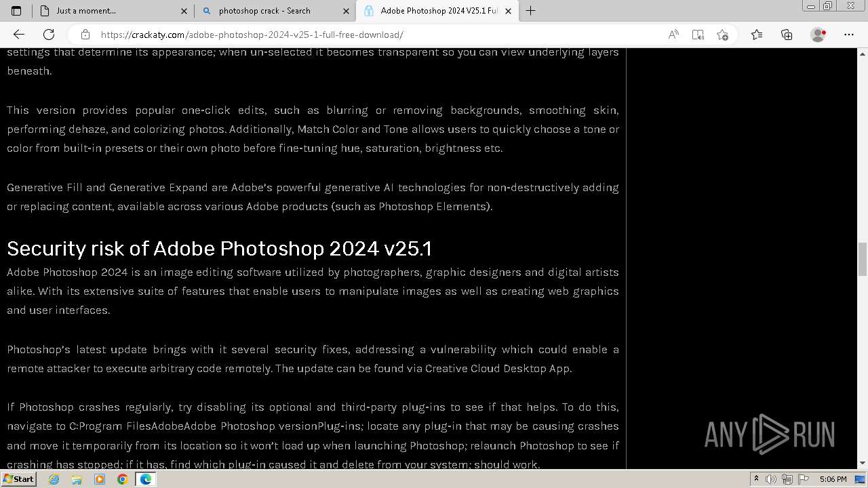The image size is (868, 488).
Task: Close the 'Just a moment...' tab
Action: click(184, 11)
